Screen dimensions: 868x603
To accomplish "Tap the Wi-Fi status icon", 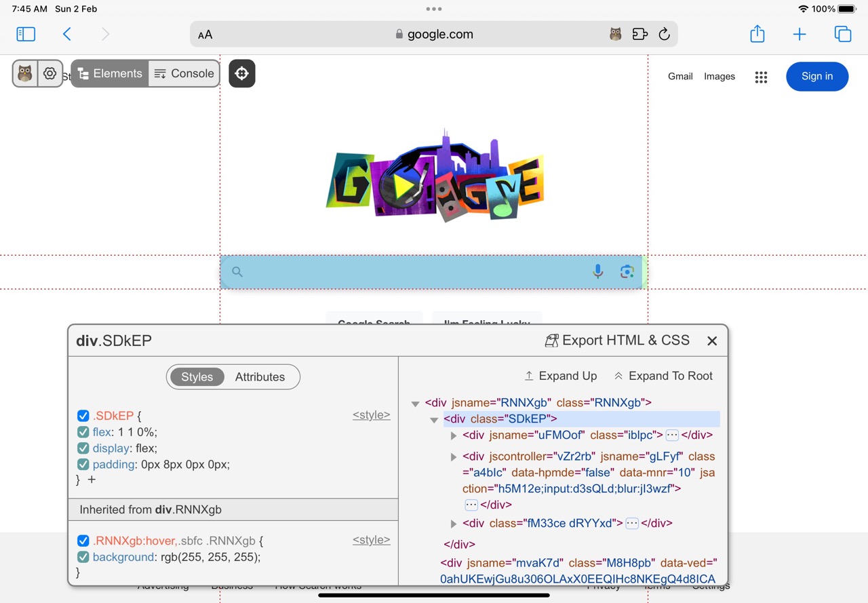I will coord(804,9).
